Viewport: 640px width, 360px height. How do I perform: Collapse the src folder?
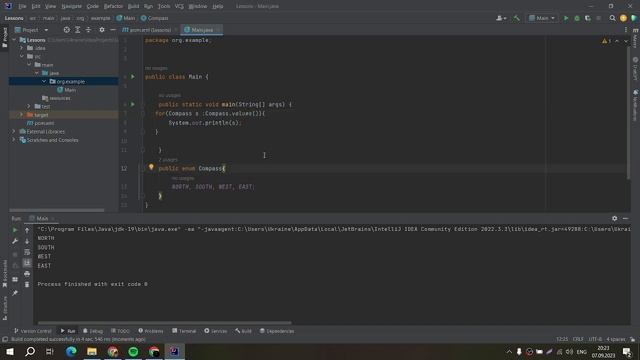tap(22, 56)
